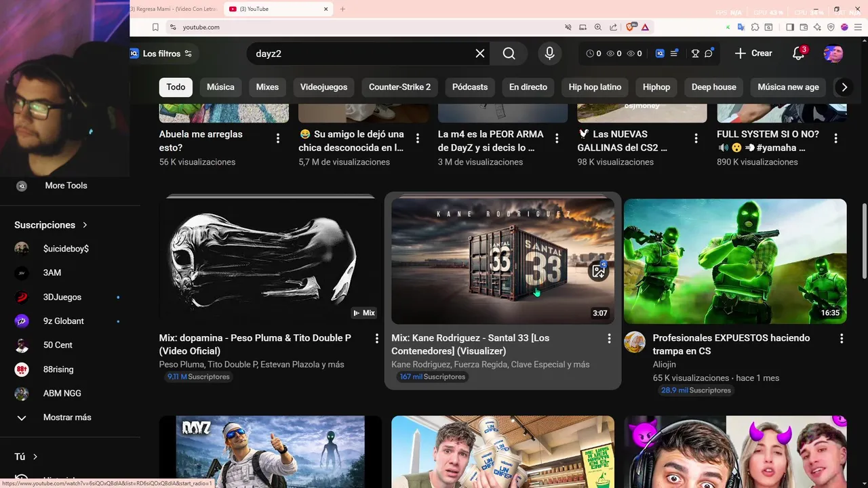868x488 pixels.
Task: Switch to Regresa Mami tab
Action: [176, 9]
